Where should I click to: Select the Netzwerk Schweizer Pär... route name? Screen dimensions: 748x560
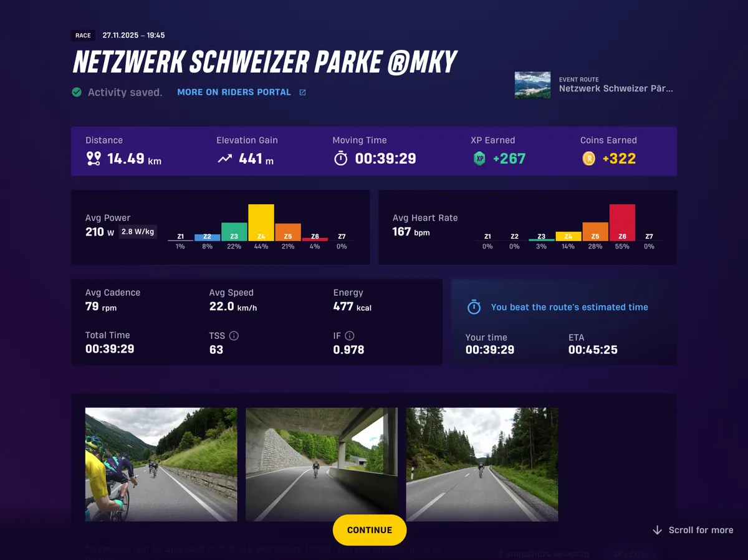[616, 88]
